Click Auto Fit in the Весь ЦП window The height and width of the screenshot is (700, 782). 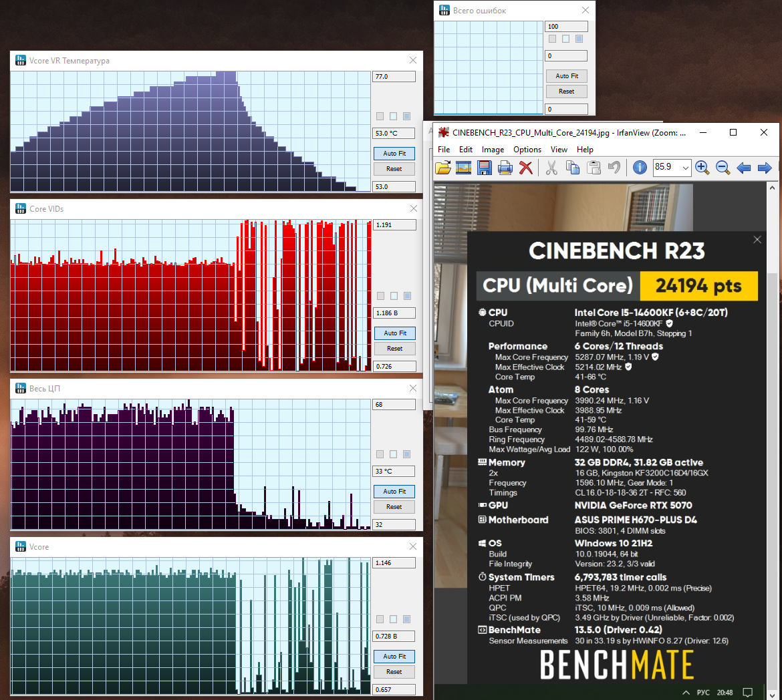(394, 492)
